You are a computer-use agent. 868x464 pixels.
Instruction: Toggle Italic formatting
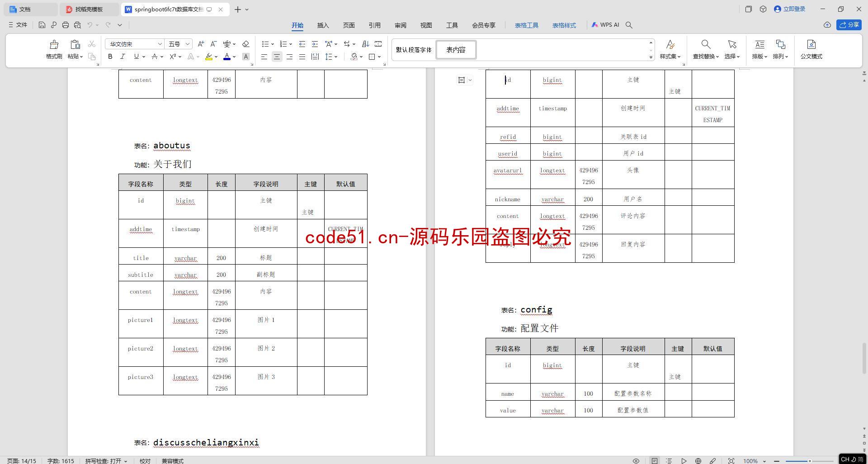[x=123, y=57]
